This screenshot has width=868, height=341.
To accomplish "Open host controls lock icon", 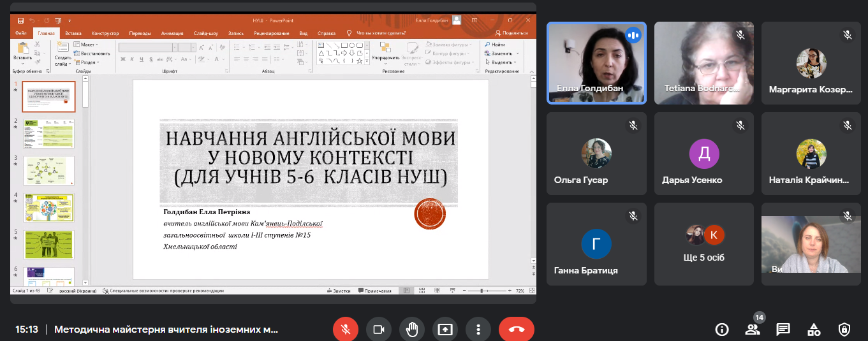I will click(844, 330).
